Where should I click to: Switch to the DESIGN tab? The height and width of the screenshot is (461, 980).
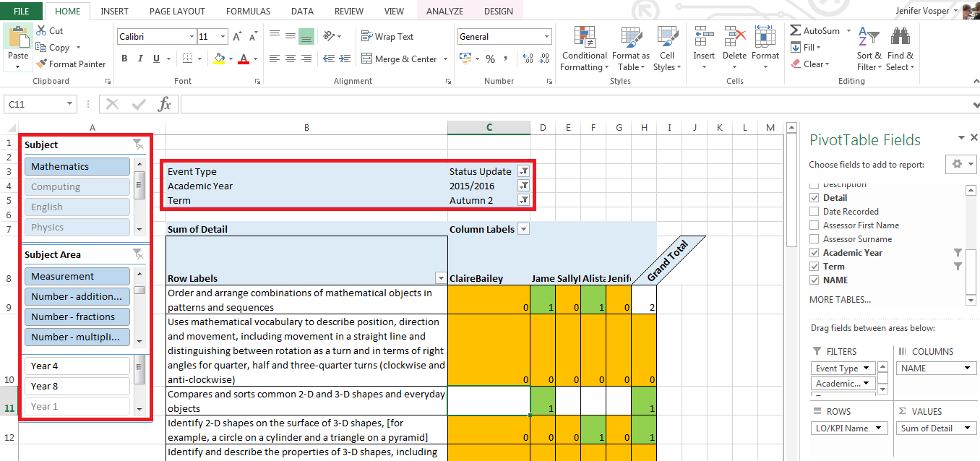499,12
